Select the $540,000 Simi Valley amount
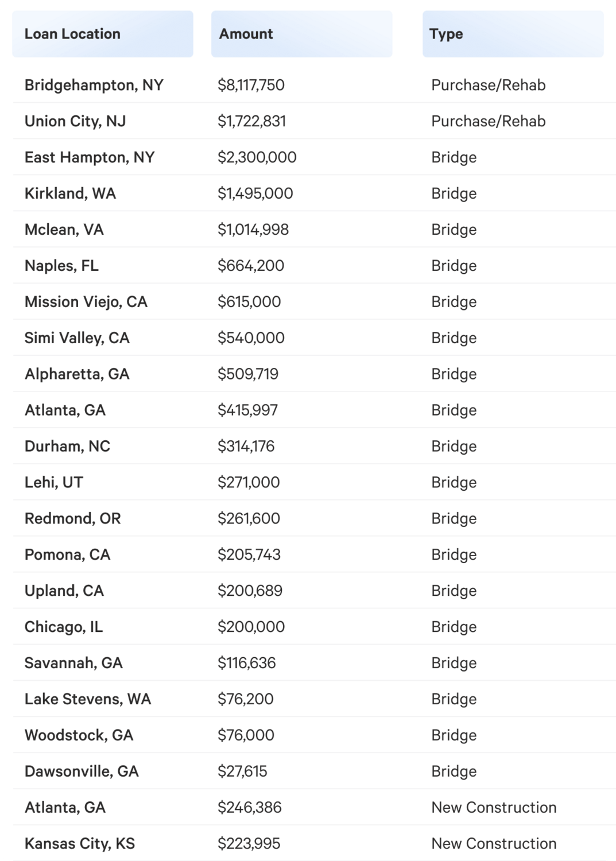Screen dimensions: 616x861 pyautogui.click(x=251, y=338)
